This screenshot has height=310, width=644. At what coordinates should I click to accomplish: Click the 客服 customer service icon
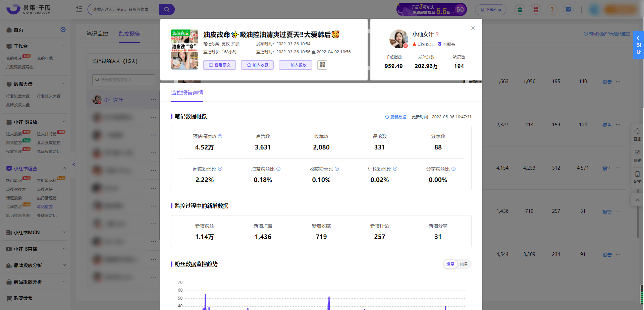[x=637, y=134]
